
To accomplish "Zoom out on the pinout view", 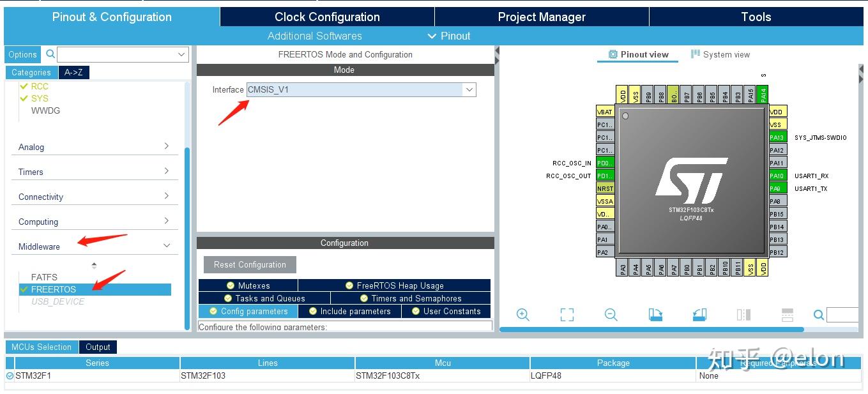I will coord(610,314).
